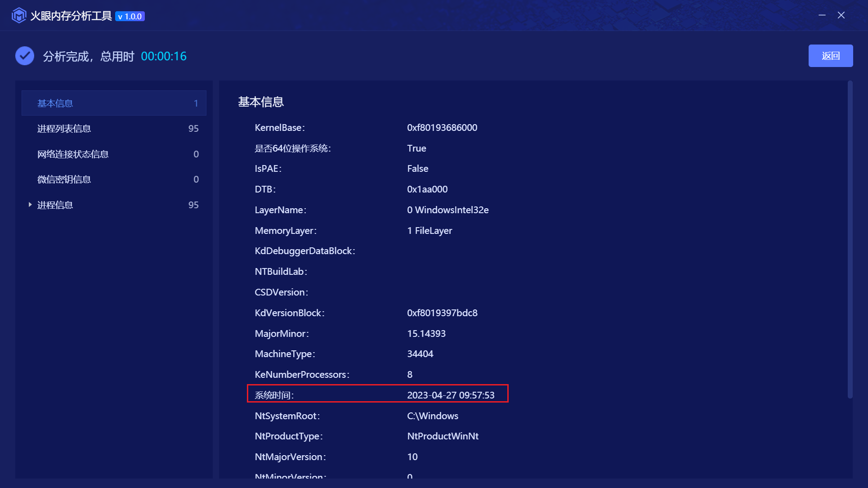Select the 进程信息 tree item

tap(55, 205)
